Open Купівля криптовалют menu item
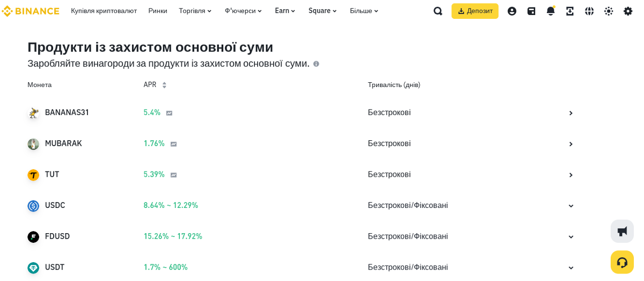Screen dimensions: 644x281 tap(104, 11)
